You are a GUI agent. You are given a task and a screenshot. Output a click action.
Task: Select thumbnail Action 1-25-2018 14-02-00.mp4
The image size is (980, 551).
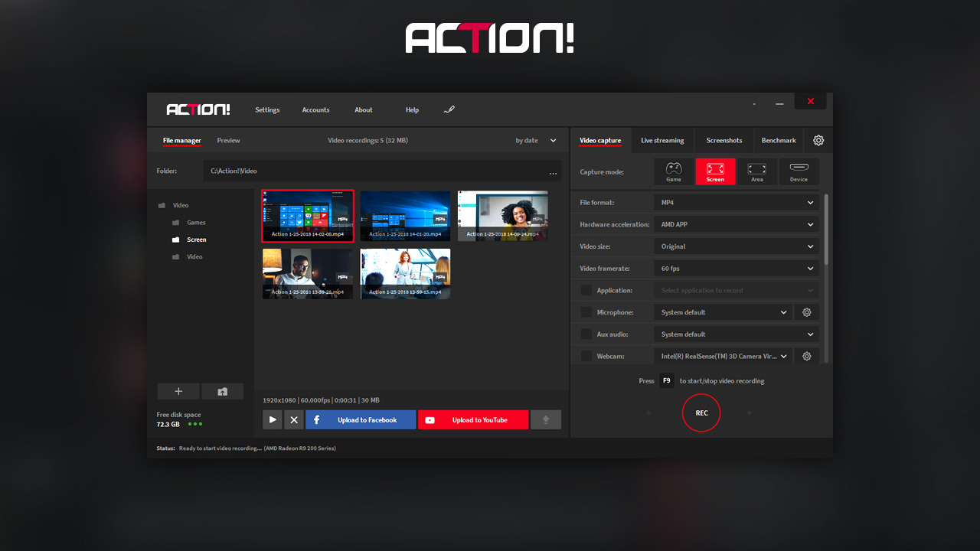pos(308,216)
